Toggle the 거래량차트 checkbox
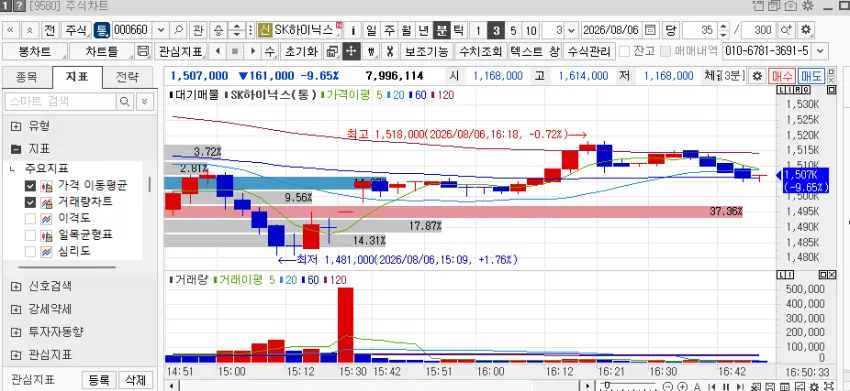 [x=30, y=202]
